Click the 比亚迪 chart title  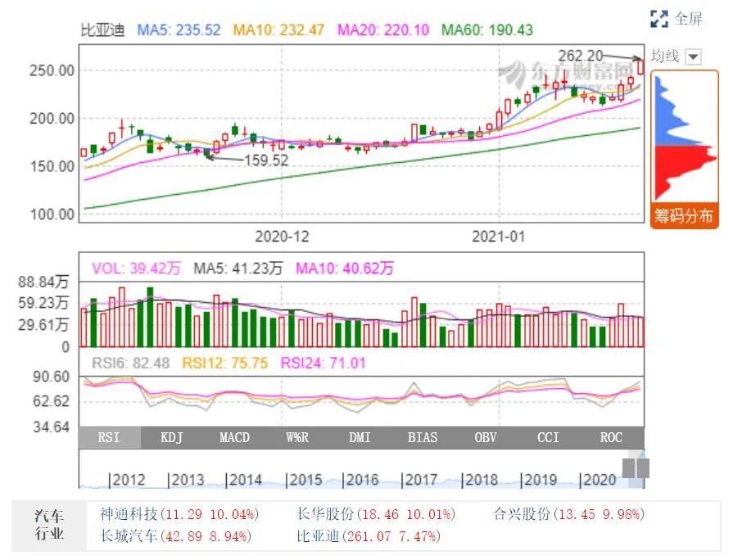click(103, 30)
